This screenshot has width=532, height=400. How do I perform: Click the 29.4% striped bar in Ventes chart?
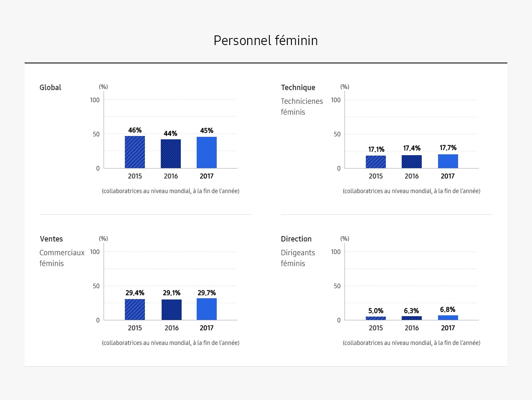(135, 309)
